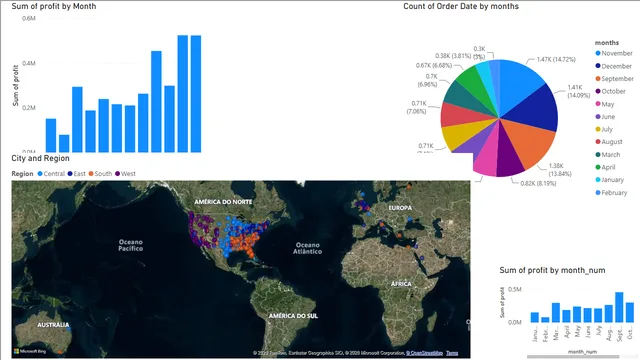This screenshot has height=360, width=640.
Task: Click the AMÉRICA DO SUL map label
Action: [x=293, y=316]
